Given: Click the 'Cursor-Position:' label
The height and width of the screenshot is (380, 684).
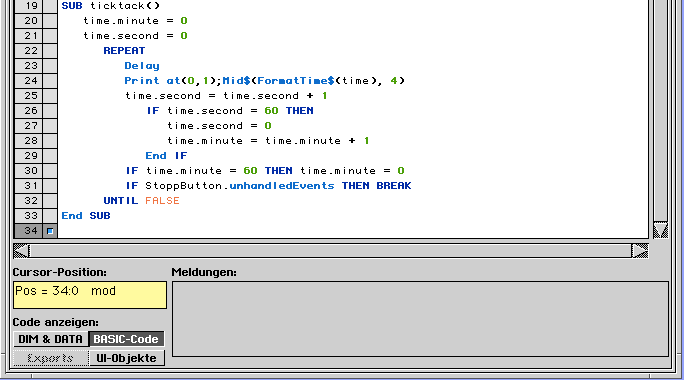Looking at the screenshot, I should (59, 272).
